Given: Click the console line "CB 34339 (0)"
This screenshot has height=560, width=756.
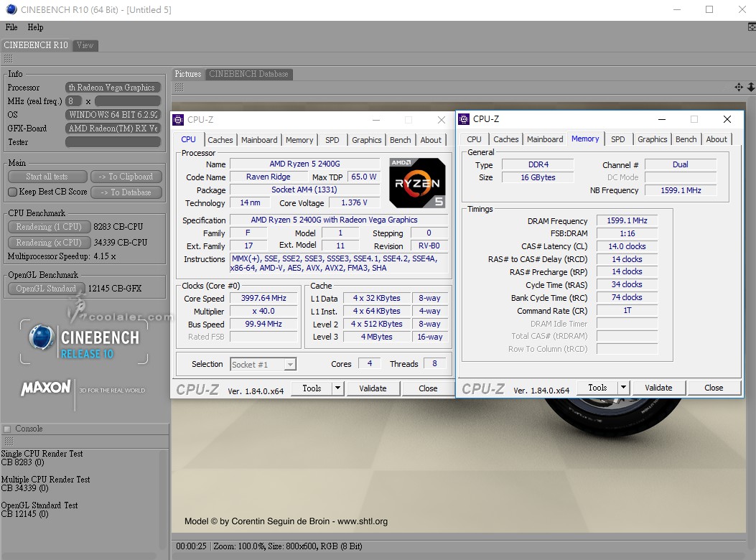Looking at the screenshot, I should [24, 488].
